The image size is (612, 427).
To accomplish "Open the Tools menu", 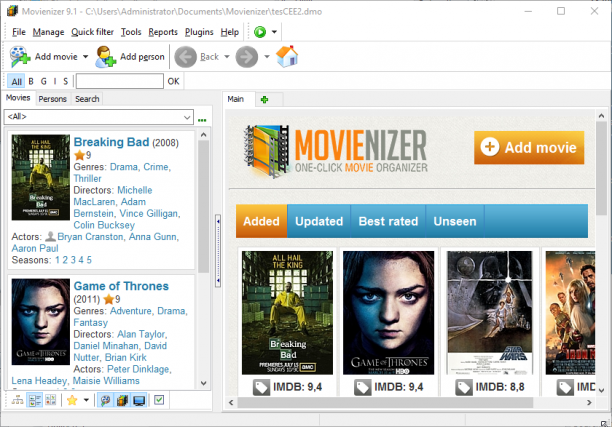I will 131,32.
